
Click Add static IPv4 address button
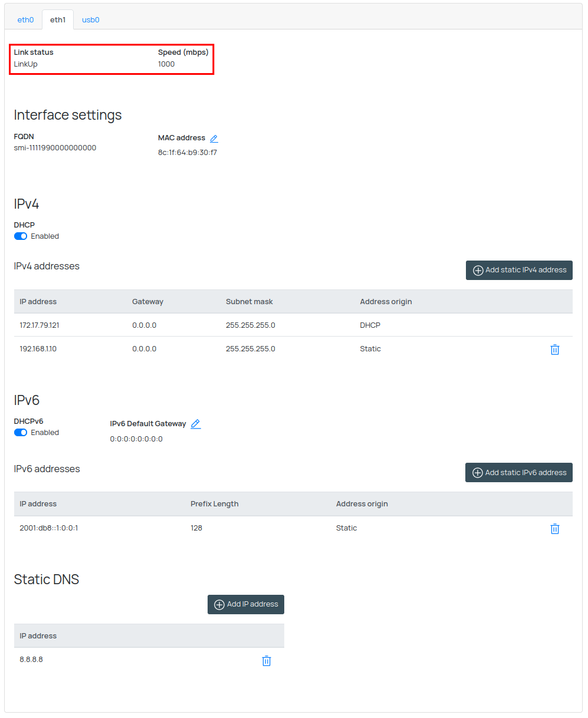(x=519, y=270)
